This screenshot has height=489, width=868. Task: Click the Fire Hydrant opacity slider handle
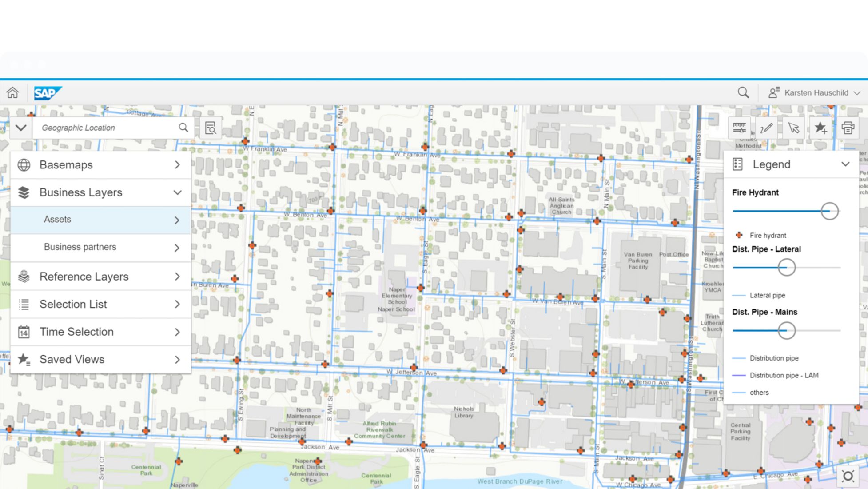click(829, 211)
